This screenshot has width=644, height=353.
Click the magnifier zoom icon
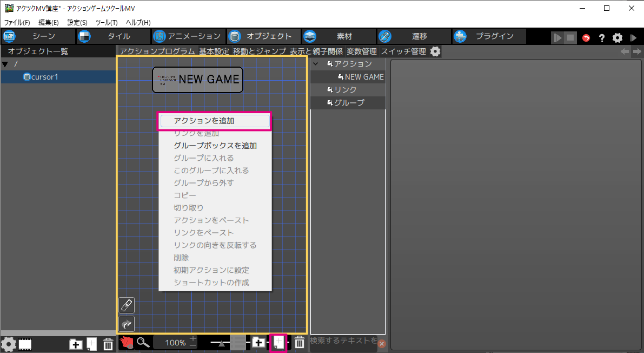click(143, 343)
